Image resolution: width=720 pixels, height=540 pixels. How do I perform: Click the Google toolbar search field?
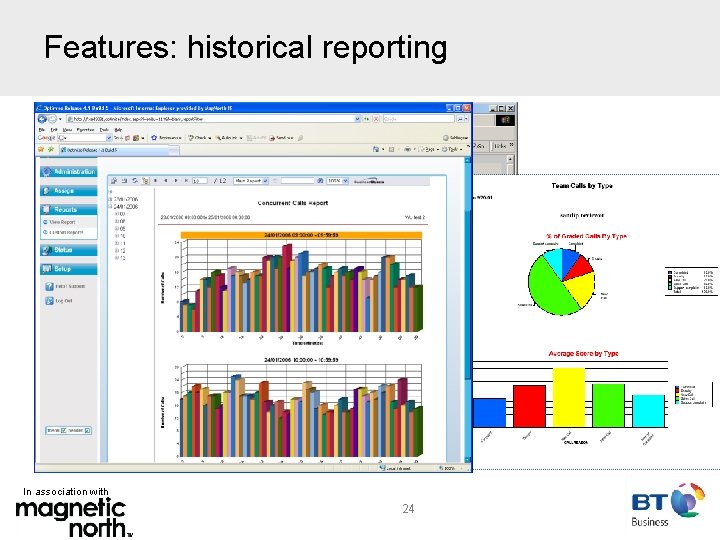(x=84, y=138)
